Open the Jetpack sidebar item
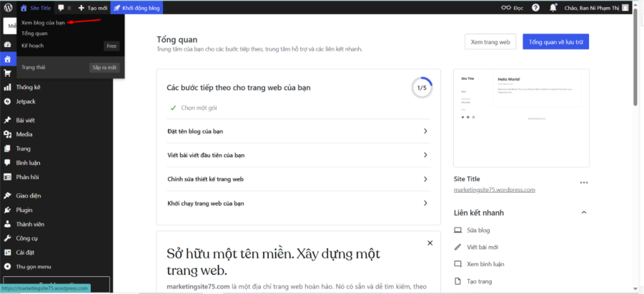Viewport: 644px width, 294px height. (x=25, y=101)
